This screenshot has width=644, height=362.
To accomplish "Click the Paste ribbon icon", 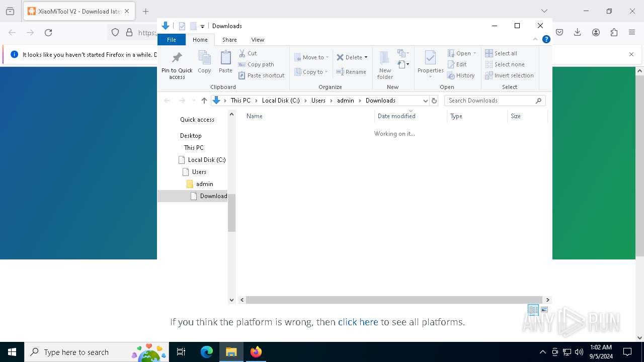I will coord(225,62).
